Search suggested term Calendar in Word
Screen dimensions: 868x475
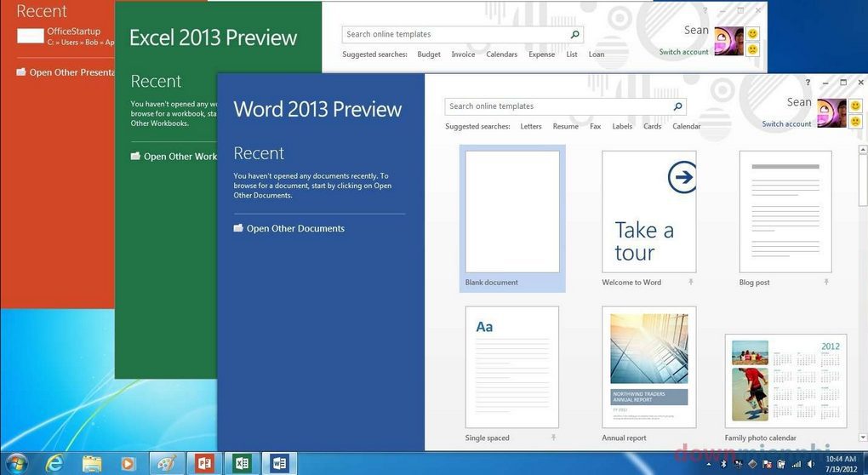tap(687, 127)
